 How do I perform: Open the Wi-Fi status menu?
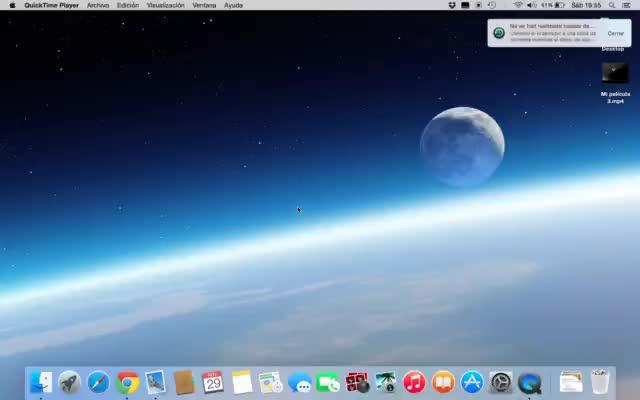coord(518,5)
